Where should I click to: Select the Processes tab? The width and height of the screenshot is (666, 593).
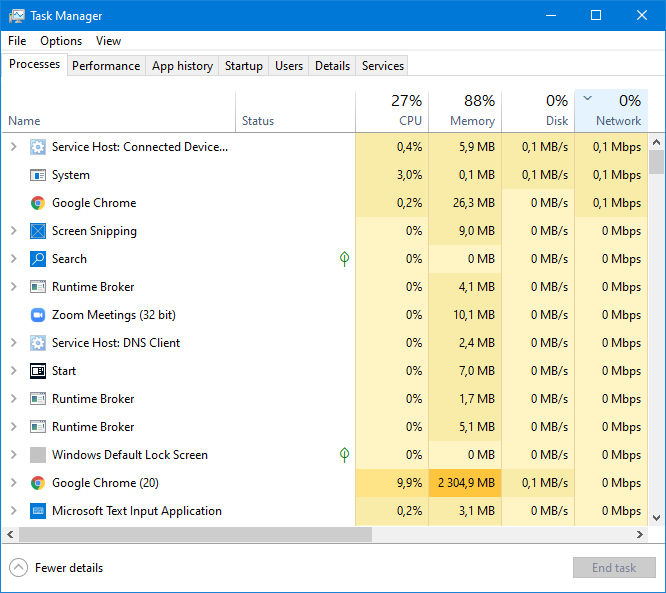34,64
